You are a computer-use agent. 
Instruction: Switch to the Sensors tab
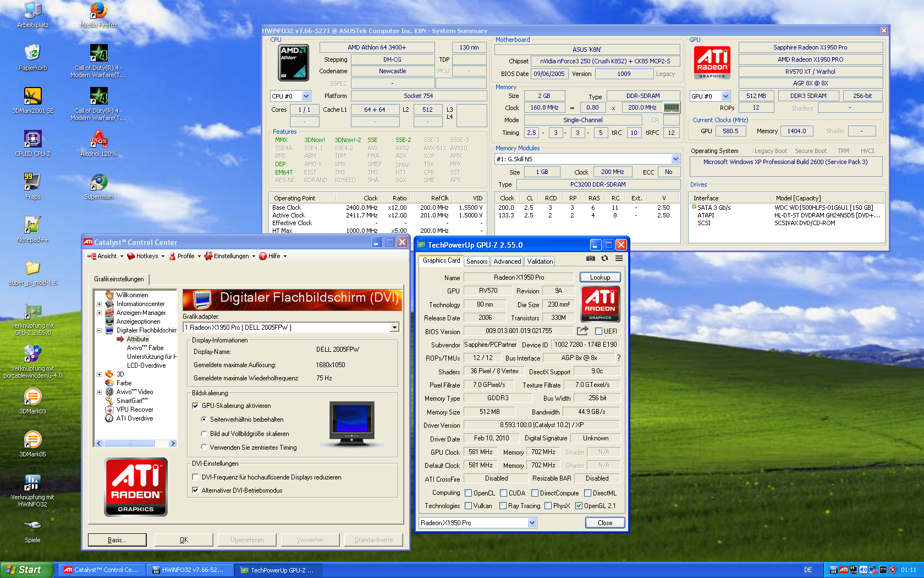pos(477,261)
